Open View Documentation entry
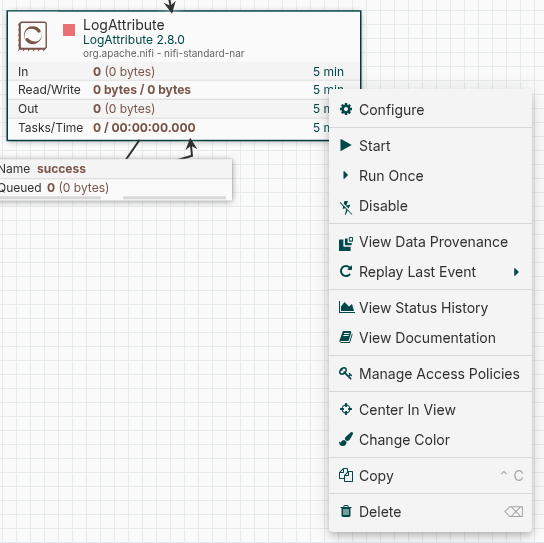The height and width of the screenshot is (543, 544). (430, 338)
